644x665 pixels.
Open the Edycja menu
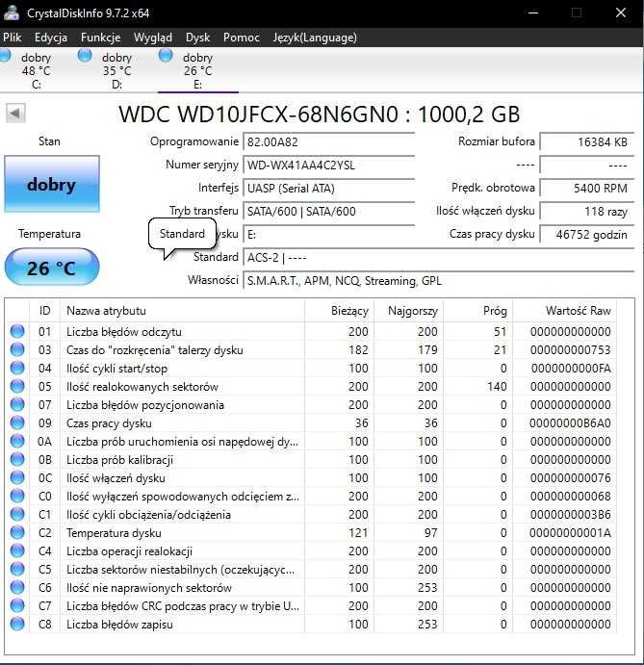(51, 38)
